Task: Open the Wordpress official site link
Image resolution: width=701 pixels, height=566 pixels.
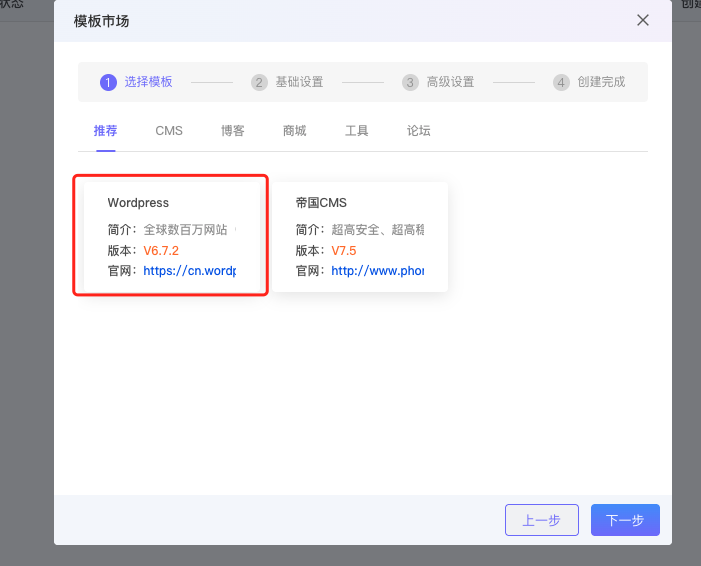Action: click(x=189, y=271)
